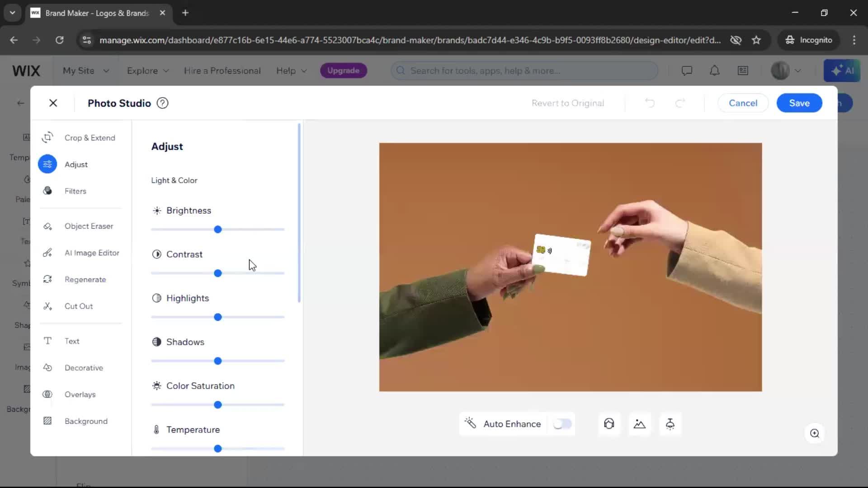The width and height of the screenshot is (868, 488).
Task: Click the purple Upgrade button
Action: click(x=344, y=70)
